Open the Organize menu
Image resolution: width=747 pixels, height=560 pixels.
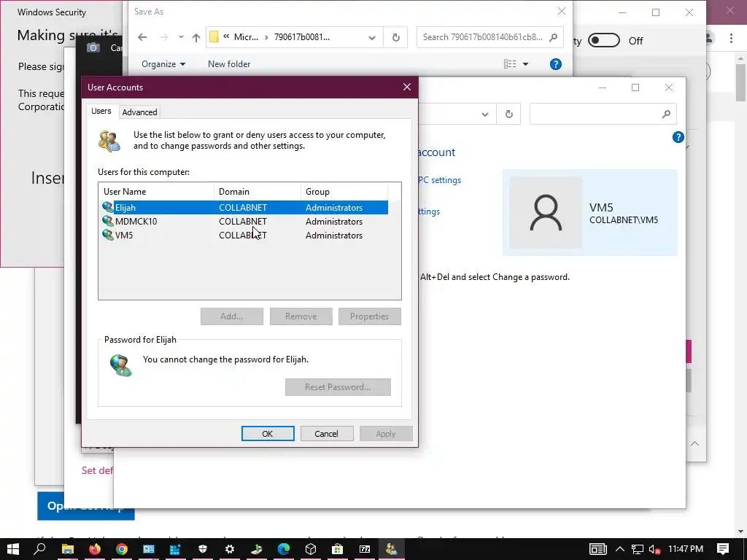click(163, 64)
